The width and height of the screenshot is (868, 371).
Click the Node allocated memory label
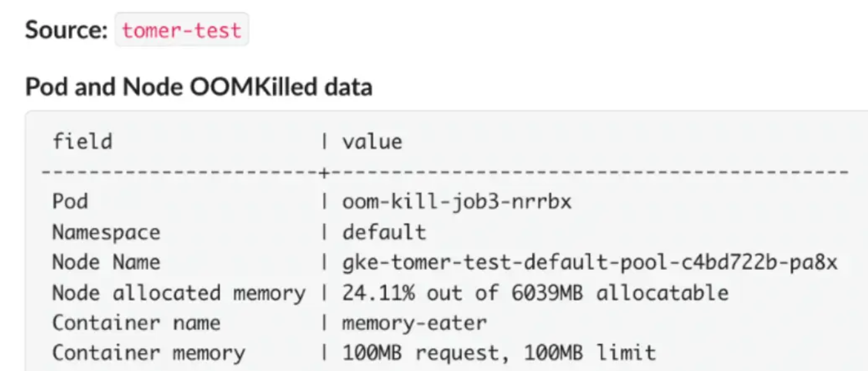click(179, 293)
